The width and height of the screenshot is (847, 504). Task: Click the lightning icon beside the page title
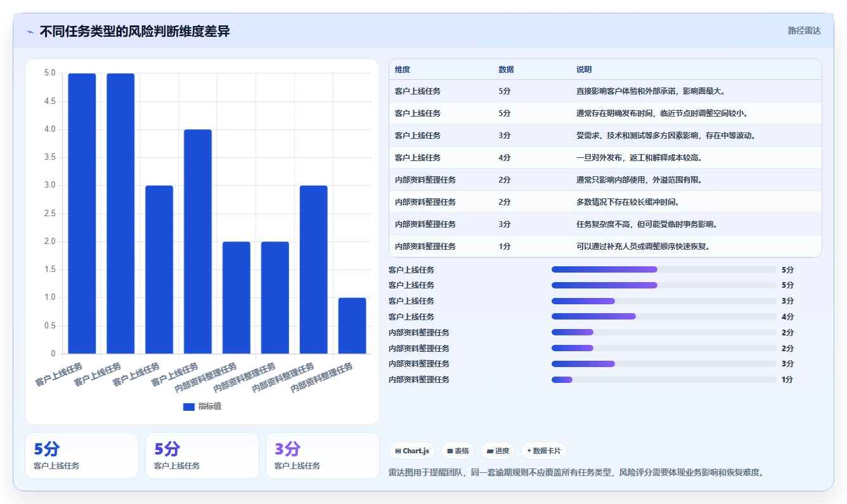pyautogui.click(x=30, y=32)
